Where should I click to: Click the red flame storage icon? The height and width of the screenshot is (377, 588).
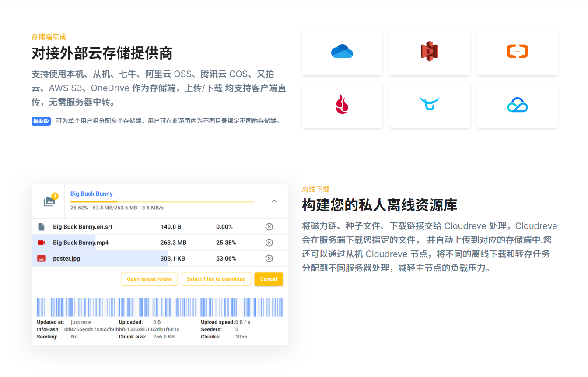click(342, 104)
